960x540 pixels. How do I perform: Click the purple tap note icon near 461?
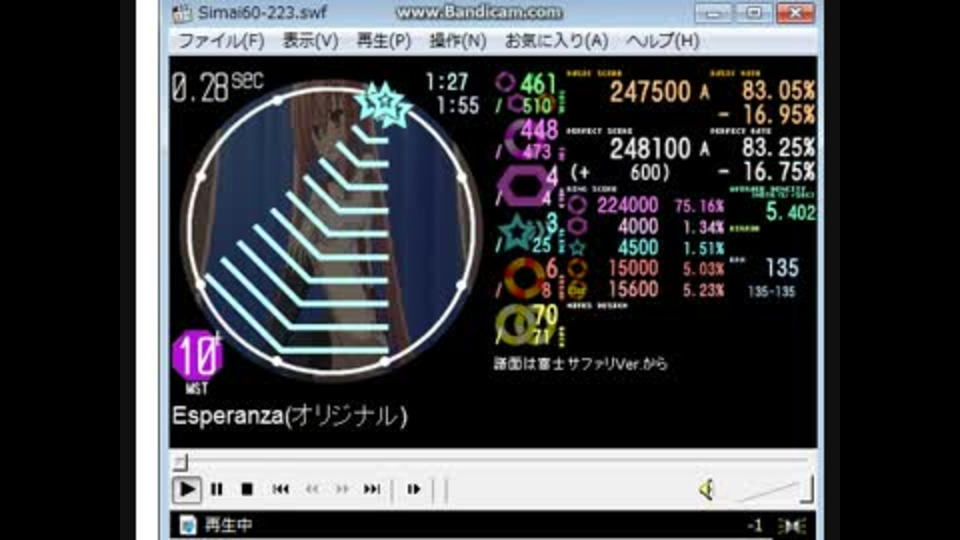[505, 82]
